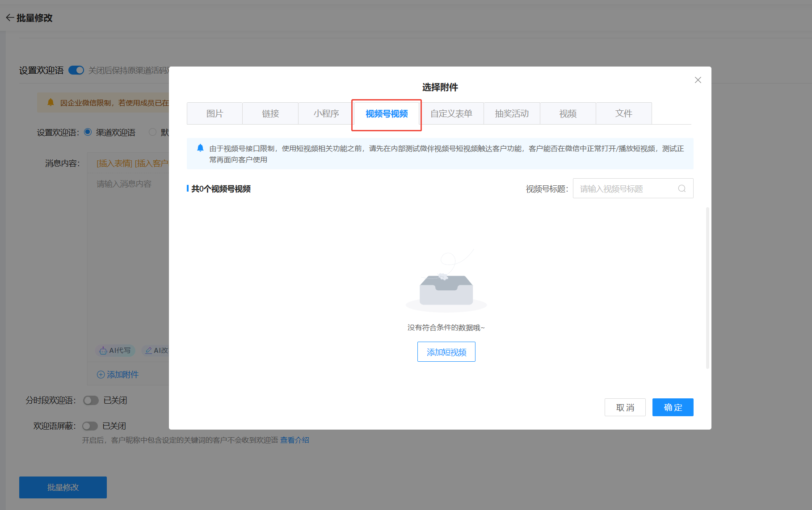Confirm with the 确定 button
This screenshot has height=510, width=812.
point(673,407)
